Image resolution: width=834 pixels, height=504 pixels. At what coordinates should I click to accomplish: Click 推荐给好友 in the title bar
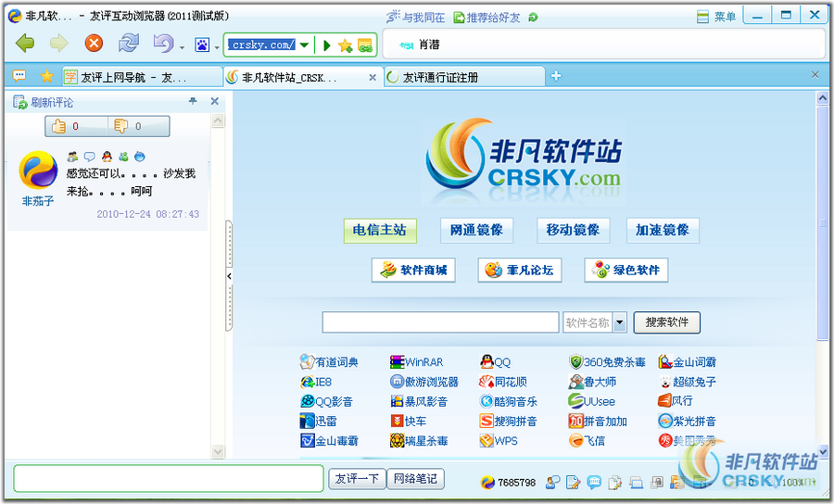pos(486,18)
